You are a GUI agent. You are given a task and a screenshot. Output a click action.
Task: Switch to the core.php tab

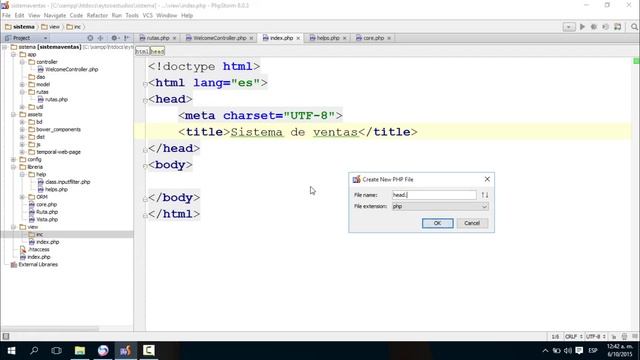pyautogui.click(x=373, y=38)
